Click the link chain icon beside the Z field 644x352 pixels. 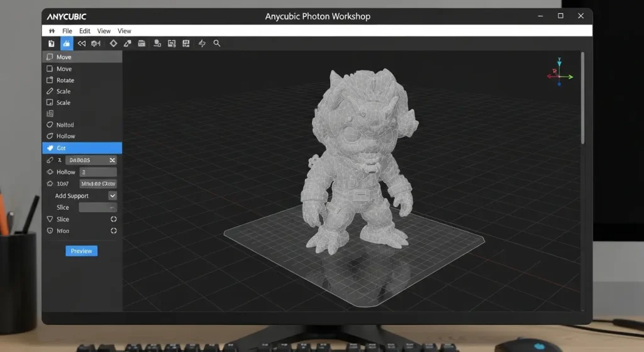click(x=50, y=160)
